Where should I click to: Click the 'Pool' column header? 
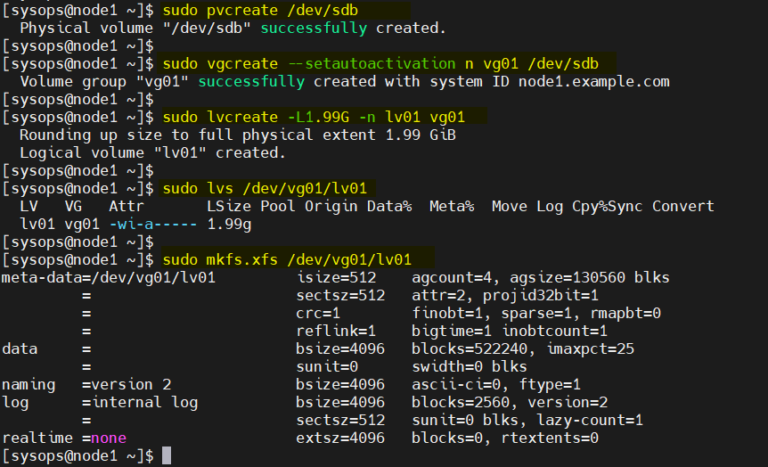coord(278,206)
